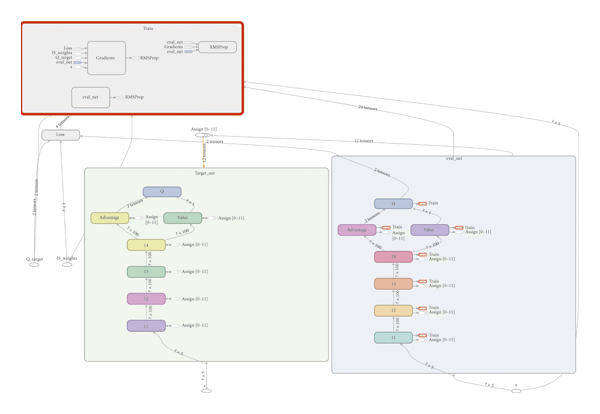This screenshot has height=414, width=600.
Task: Click the purple Value node in eval_net
Action: click(x=429, y=230)
